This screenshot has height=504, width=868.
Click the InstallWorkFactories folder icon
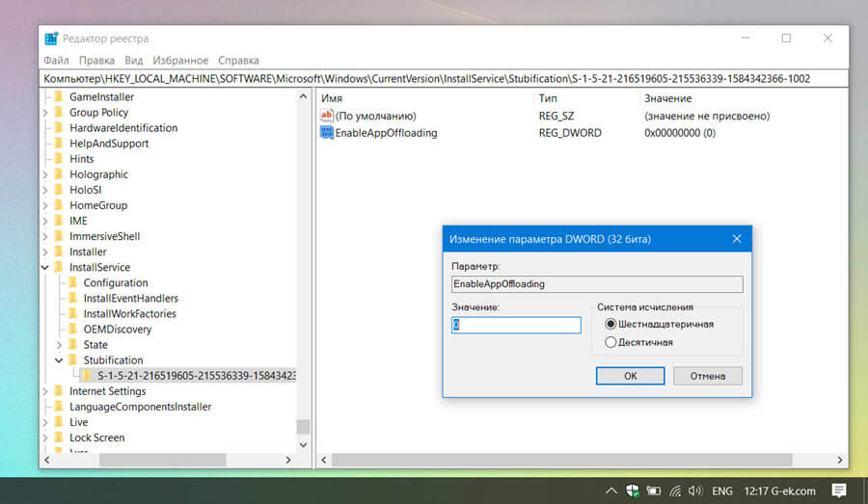coord(72,314)
